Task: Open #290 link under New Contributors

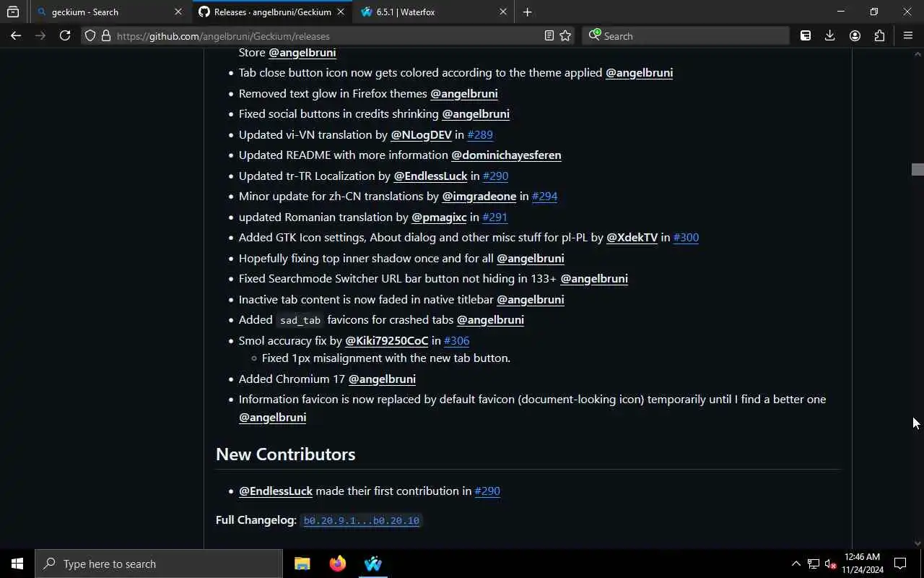Action: point(487,491)
